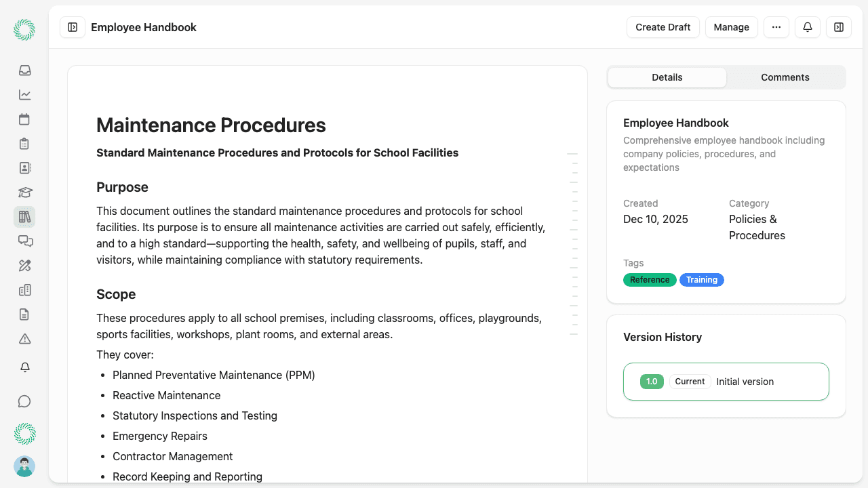Open the more options ellipsis menu

coord(776,27)
